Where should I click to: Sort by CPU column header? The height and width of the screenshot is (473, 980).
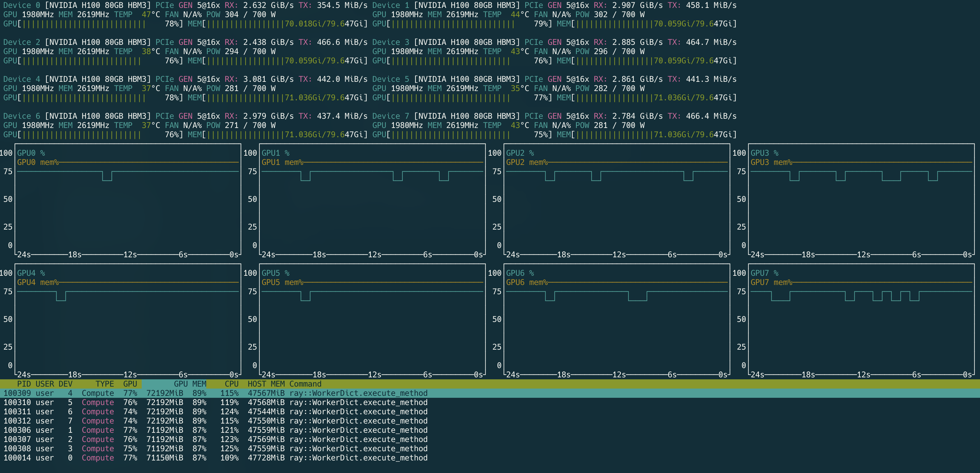[232, 384]
